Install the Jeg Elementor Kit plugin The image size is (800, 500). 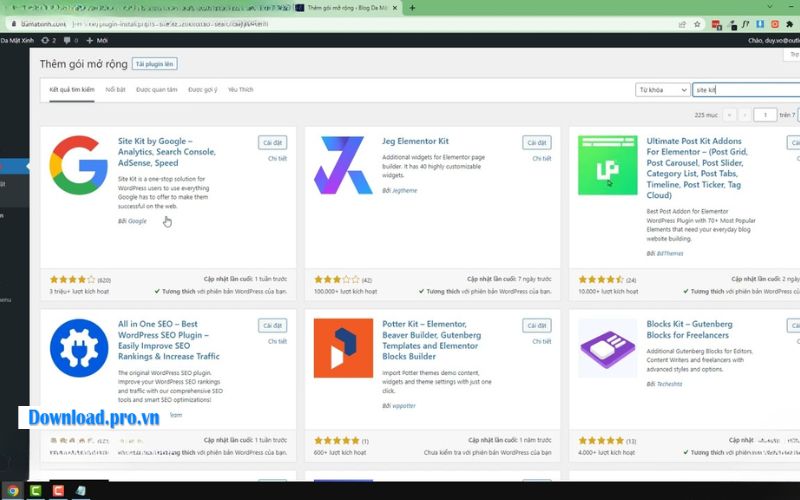click(x=537, y=142)
